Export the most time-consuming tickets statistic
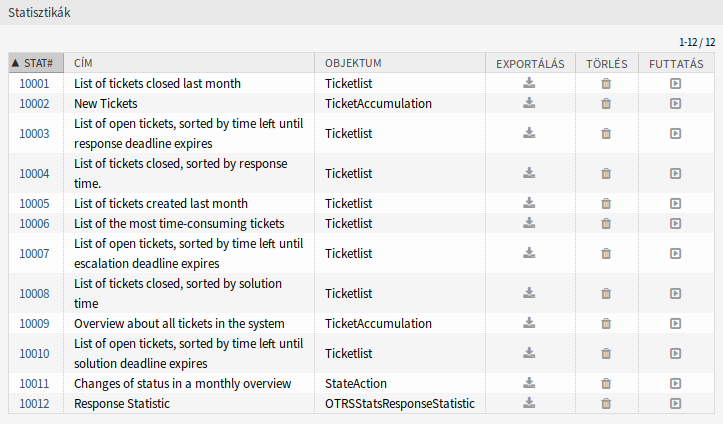 point(529,223)
